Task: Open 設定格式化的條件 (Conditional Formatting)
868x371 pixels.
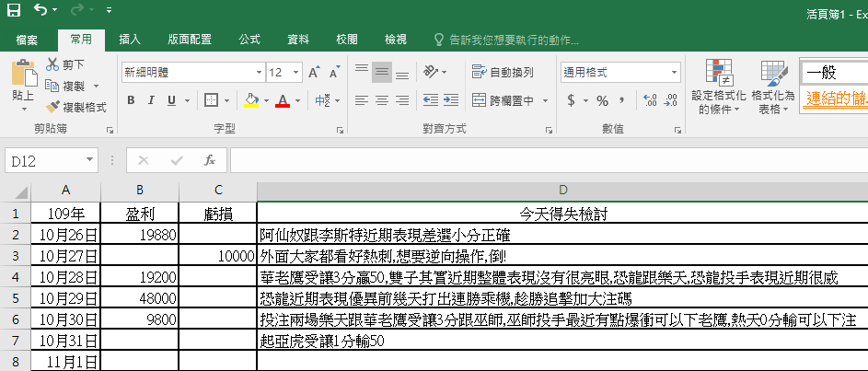Action: point(719,87)
